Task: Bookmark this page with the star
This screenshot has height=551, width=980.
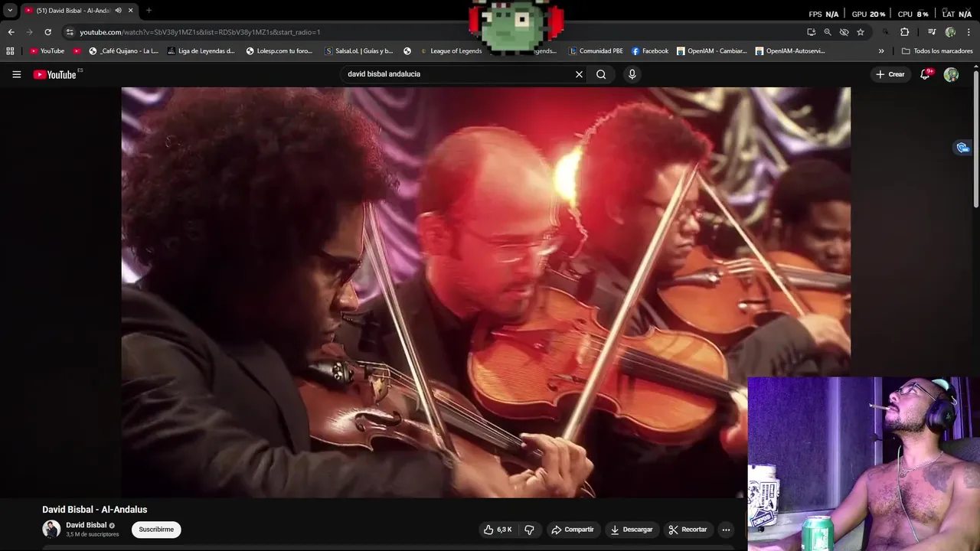Action: coord(861,32)
